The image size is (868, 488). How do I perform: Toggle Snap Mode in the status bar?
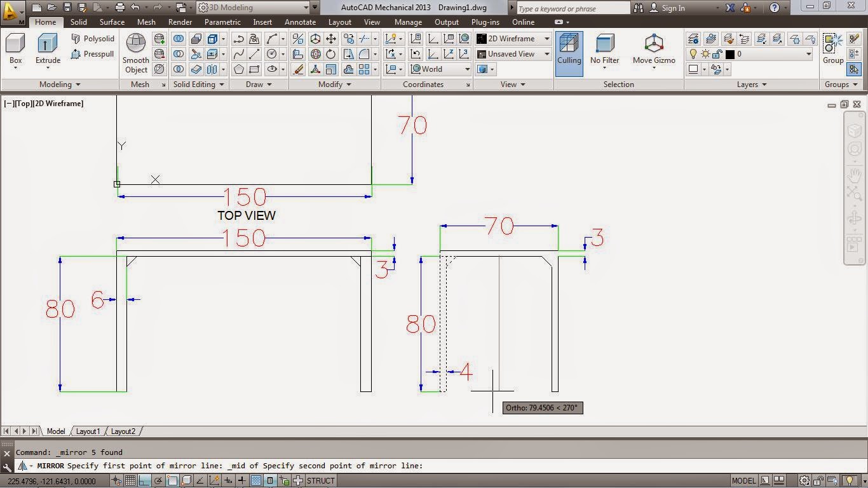(x=115, y=480)
